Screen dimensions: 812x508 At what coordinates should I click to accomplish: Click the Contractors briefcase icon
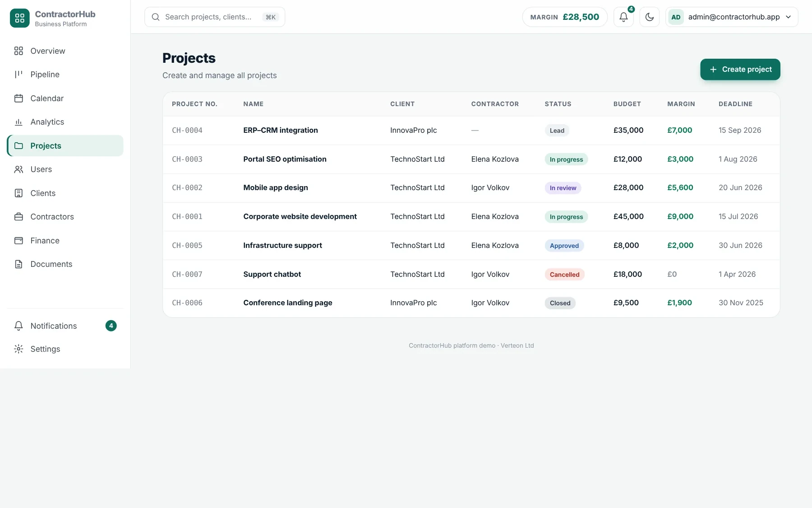tap(18, 217)
